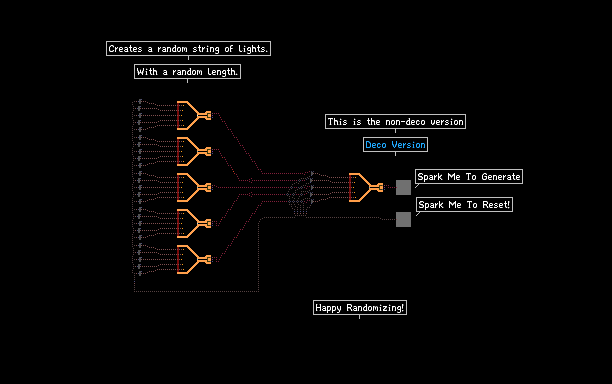This screenshot has width=612, height=384.
Task: Open the blue Deco Version link
Action: tap(395, 145)
